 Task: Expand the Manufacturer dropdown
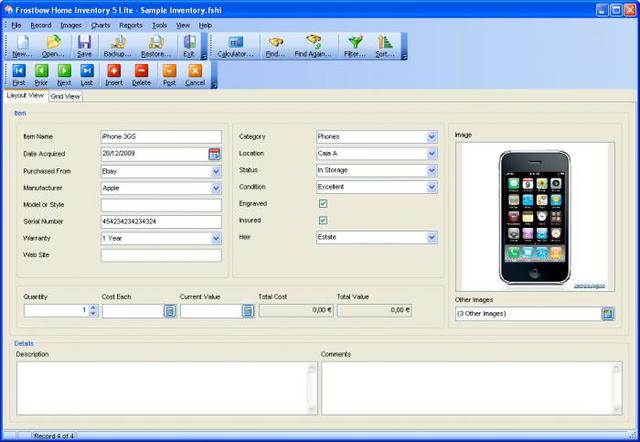216,188
